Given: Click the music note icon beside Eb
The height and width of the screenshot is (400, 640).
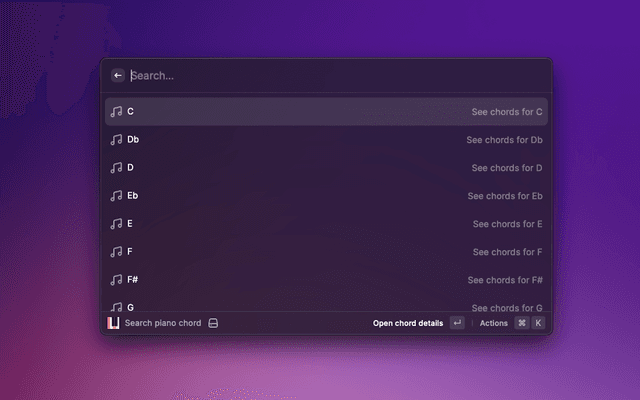Looking at the screenshot, I should tap(116, 196).
